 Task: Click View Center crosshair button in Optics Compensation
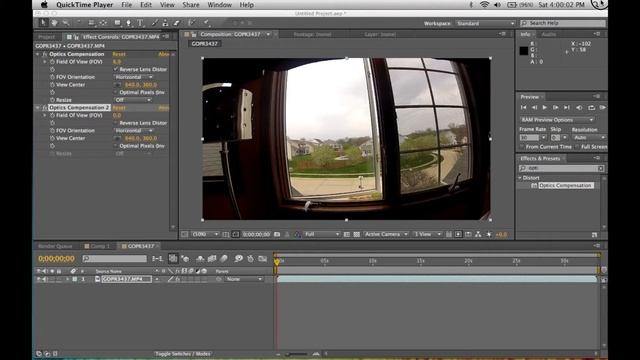coord(118,85)
